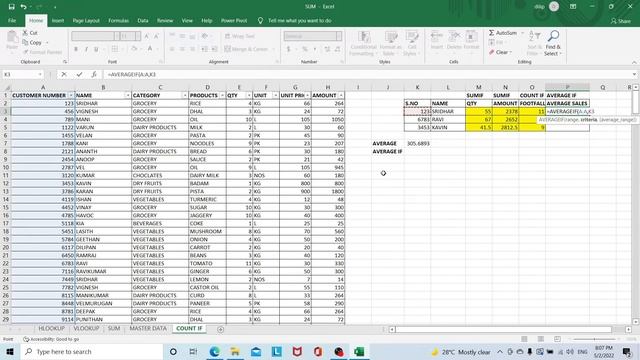The image size is (640, 360).
Task: Open Cortana circle icon on taskbar
Action: (173, 351)
